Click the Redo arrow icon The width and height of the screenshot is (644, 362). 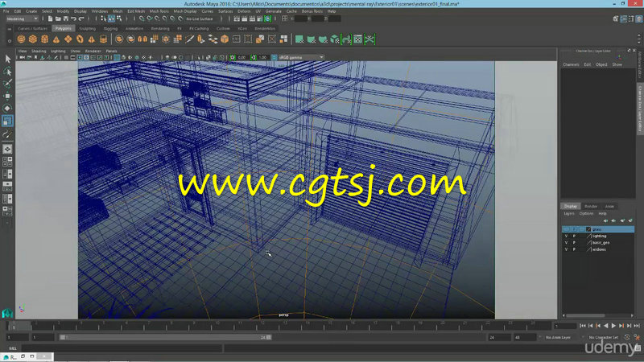point(81,19)
